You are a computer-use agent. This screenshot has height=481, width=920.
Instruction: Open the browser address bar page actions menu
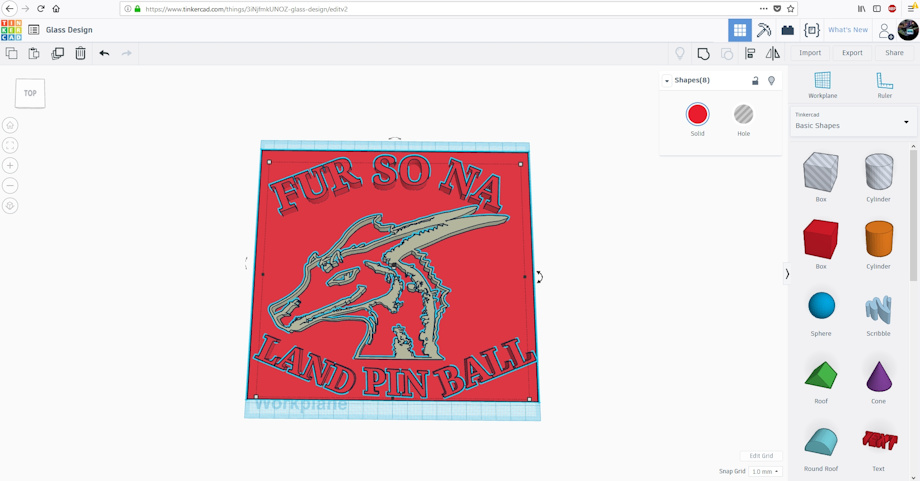(x=763, y=9)
